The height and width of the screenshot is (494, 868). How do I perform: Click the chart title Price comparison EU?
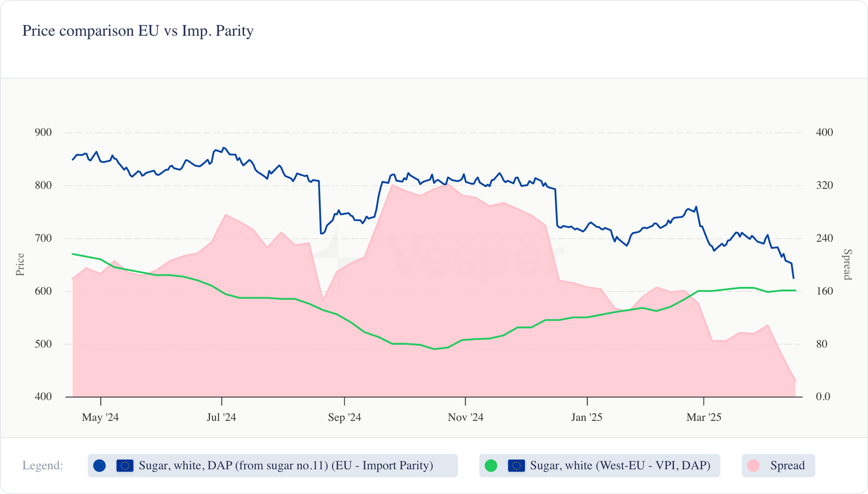138,31
